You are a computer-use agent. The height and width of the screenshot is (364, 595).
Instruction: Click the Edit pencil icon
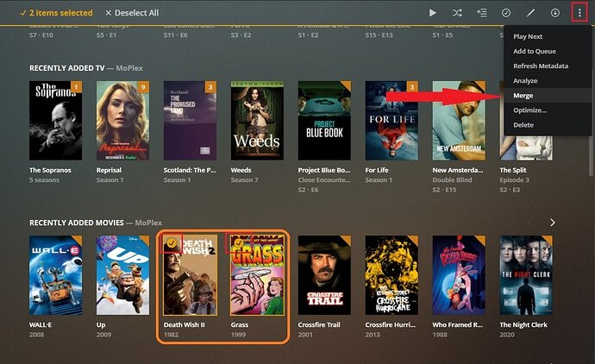pyautogui.click(x=530, y=13)
